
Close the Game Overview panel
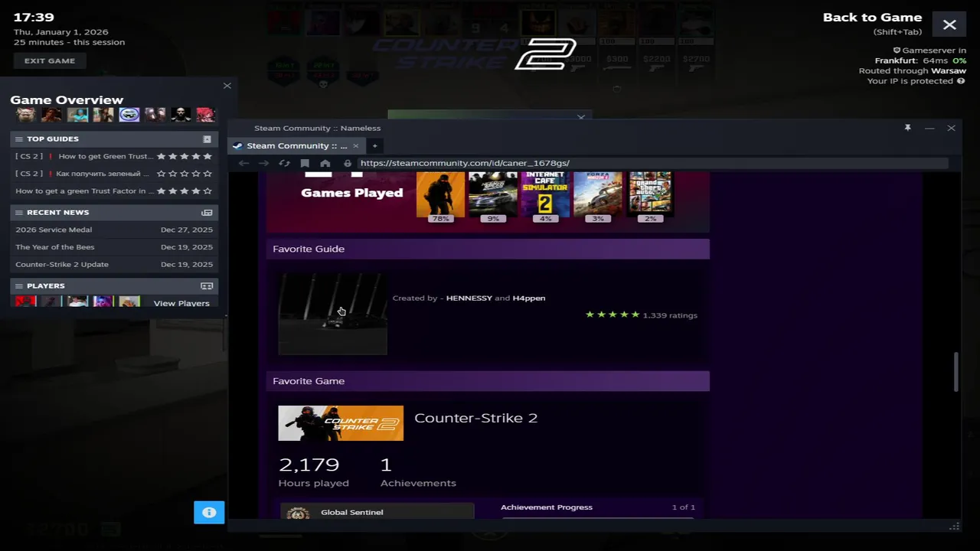227,86
